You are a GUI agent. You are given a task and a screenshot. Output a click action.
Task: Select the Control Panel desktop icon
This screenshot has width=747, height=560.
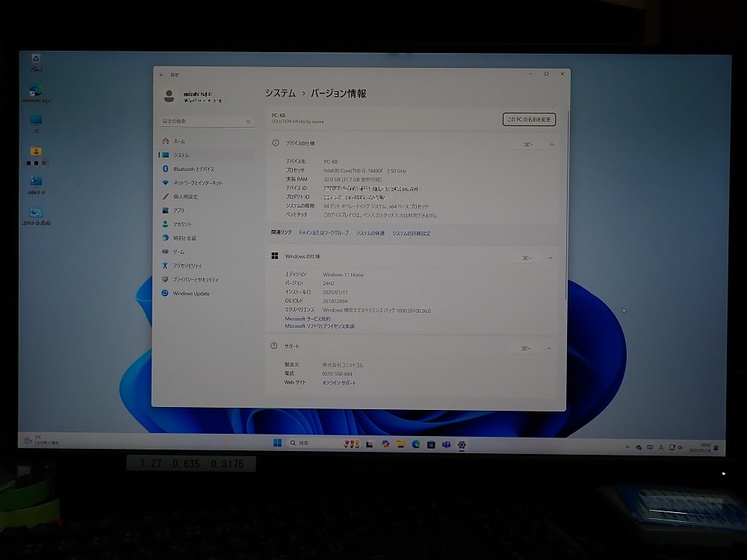point(36,216)
